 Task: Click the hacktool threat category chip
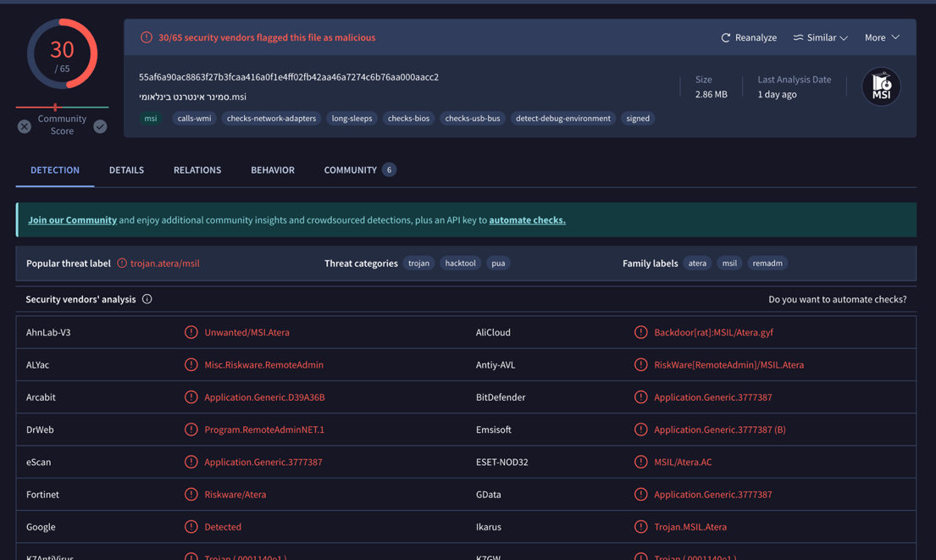(460, 263)
